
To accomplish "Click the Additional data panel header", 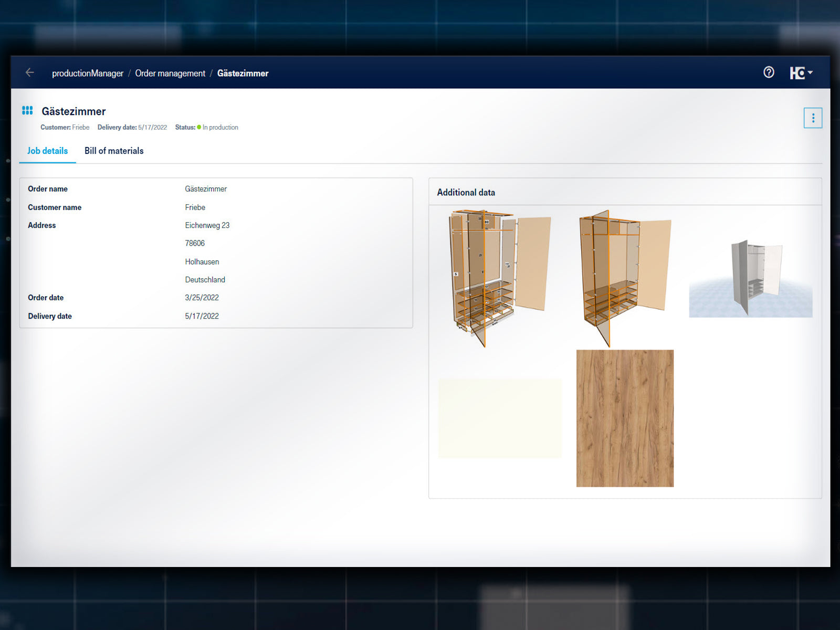I will (x=466, y=193).
